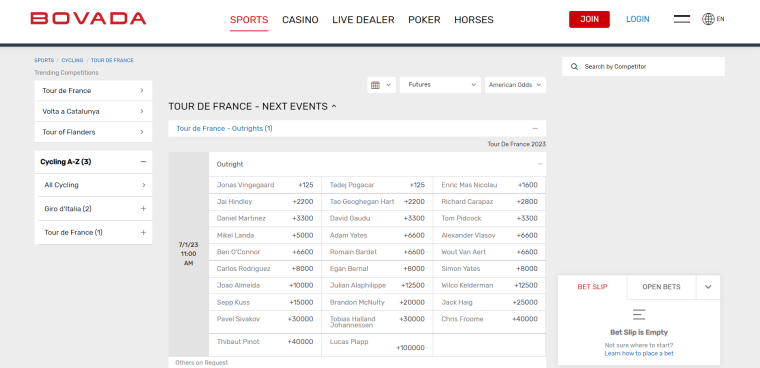This screenshot has width=760, height=368.
Task: Click the Bovada logo
Action: [x=88, y=19]
